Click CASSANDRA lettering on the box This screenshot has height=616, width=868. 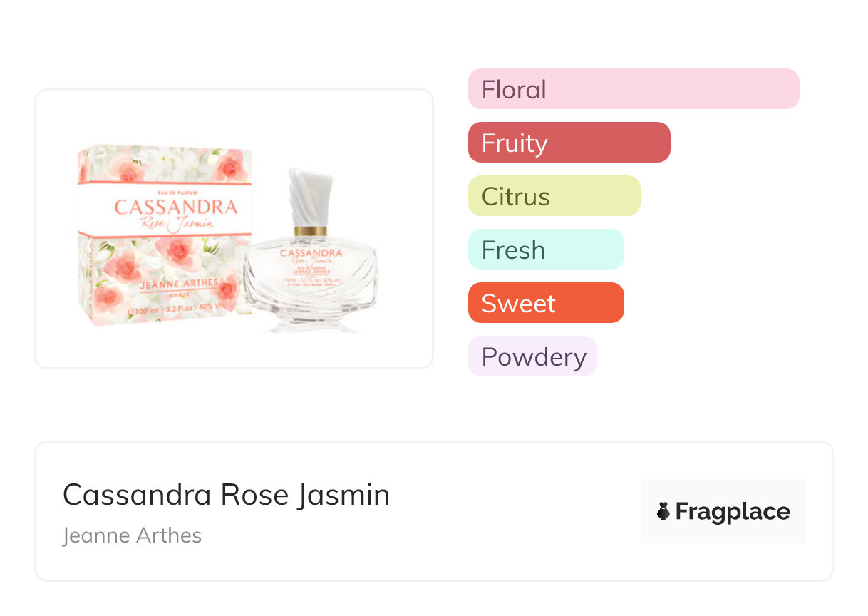[175, 207]
